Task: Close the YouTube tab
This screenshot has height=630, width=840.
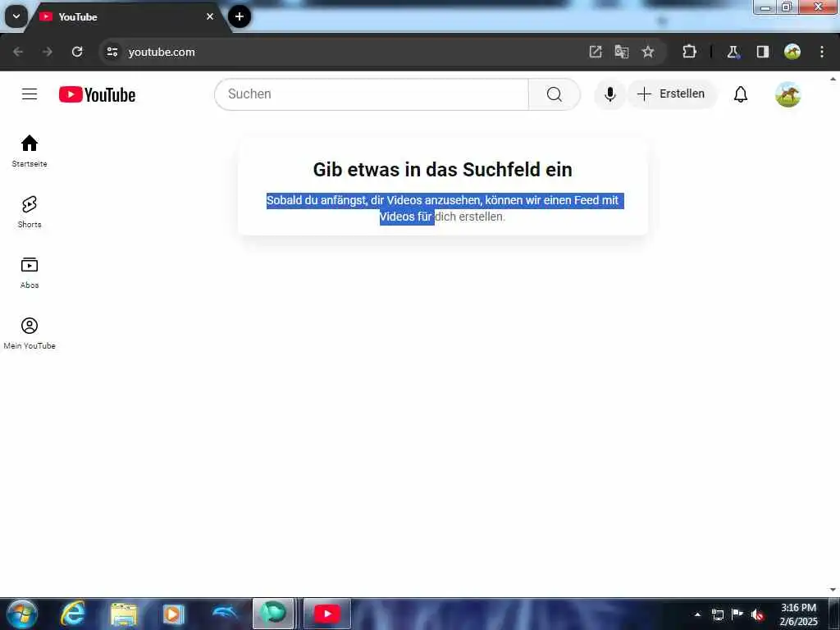Action: [x=210, y=16]
